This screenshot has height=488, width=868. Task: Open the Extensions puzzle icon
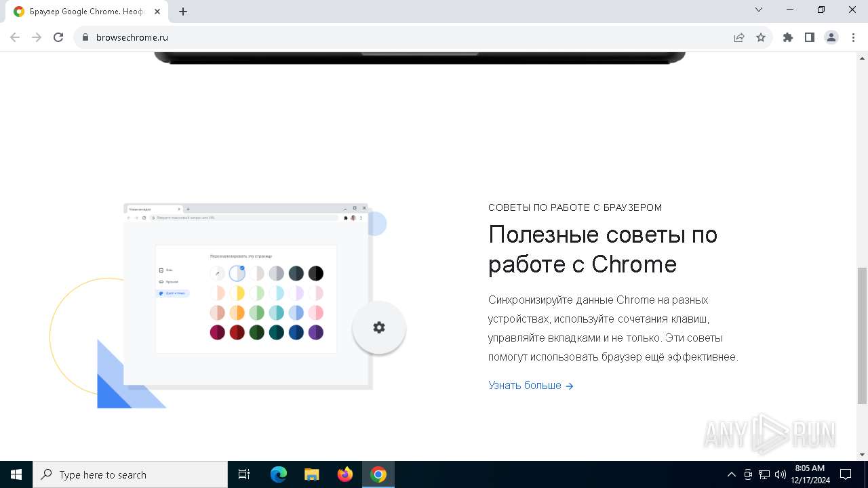[x=788, y=37]
